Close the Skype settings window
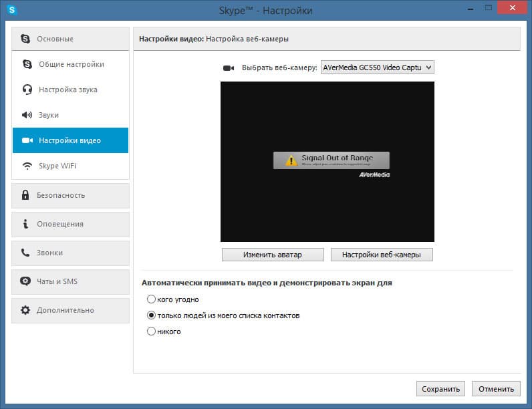 513,7
